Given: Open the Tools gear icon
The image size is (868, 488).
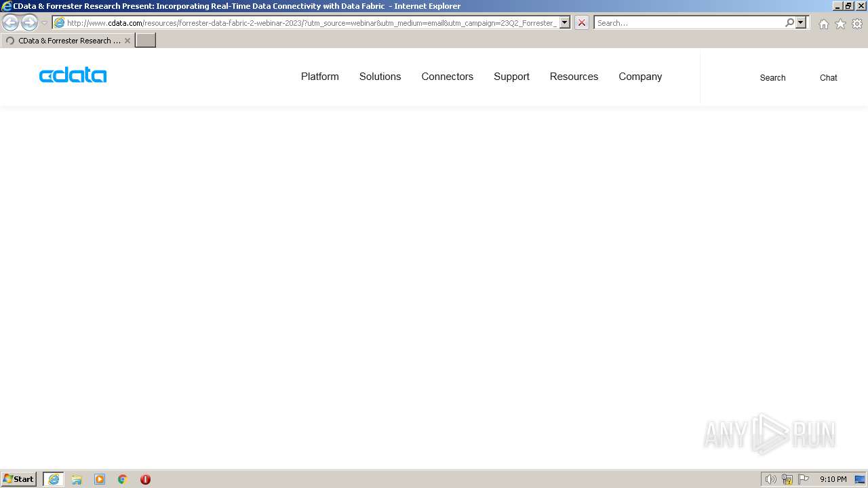Looking at the screenshot, I should (857, 24).
